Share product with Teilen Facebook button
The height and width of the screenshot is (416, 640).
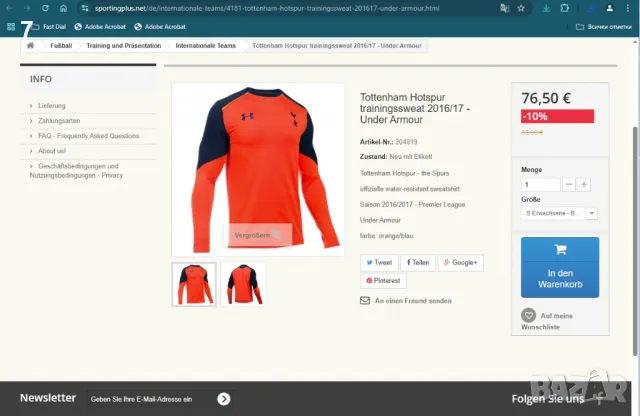pyautogui.click(x=418, y=263)
